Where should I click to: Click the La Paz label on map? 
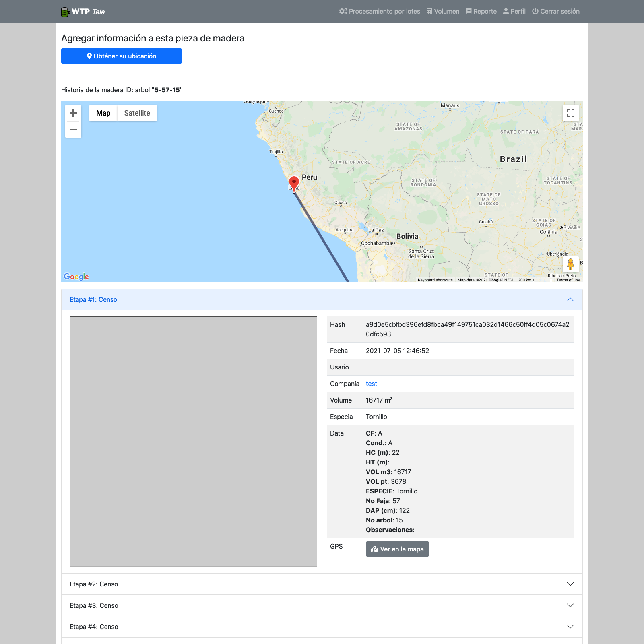[x=376, y=230]
